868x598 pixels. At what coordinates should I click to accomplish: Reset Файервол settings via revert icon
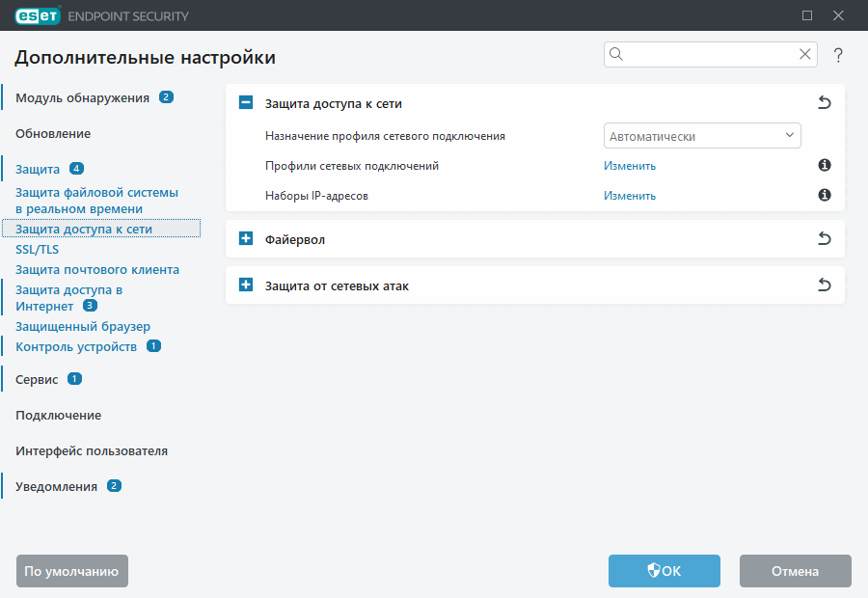(x=824, y=238)
